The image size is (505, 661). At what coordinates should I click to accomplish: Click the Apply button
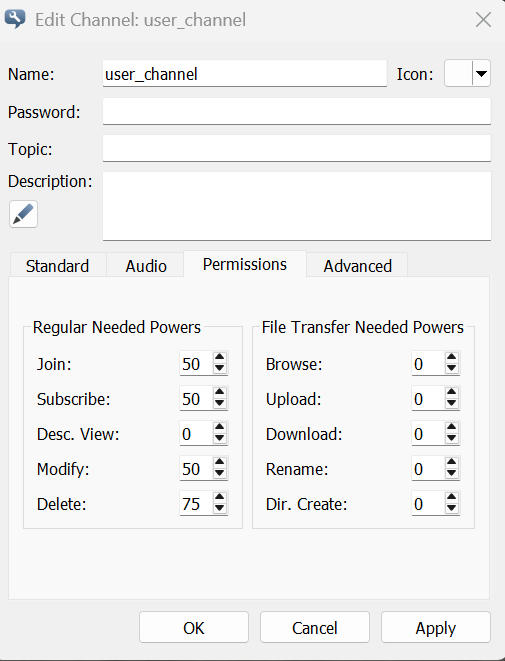[x=436, y=627]
